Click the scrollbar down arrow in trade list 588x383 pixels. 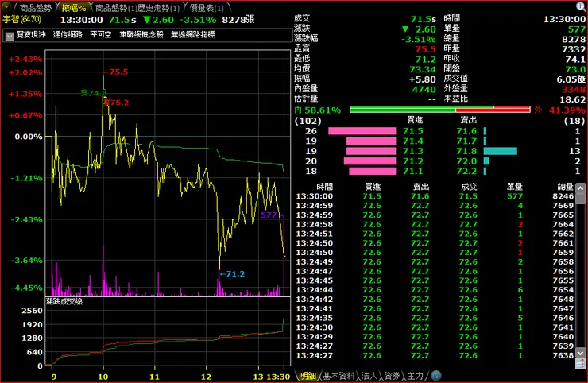pos(580,353)
